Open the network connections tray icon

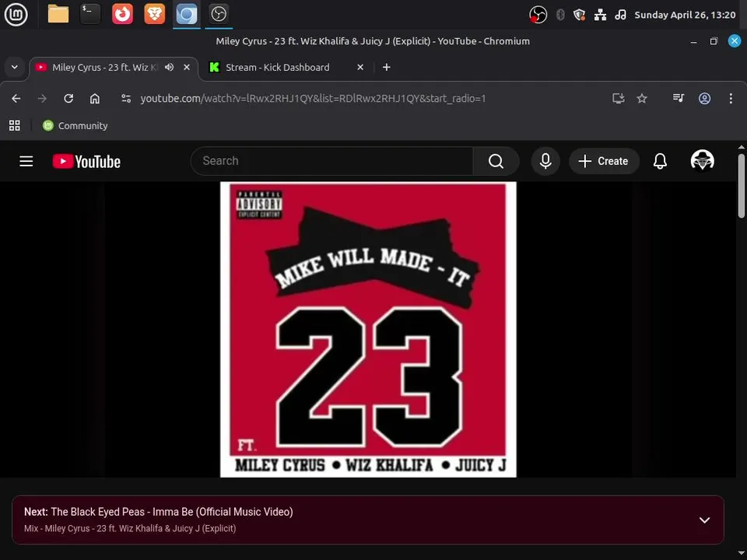[x=600, y=15]
